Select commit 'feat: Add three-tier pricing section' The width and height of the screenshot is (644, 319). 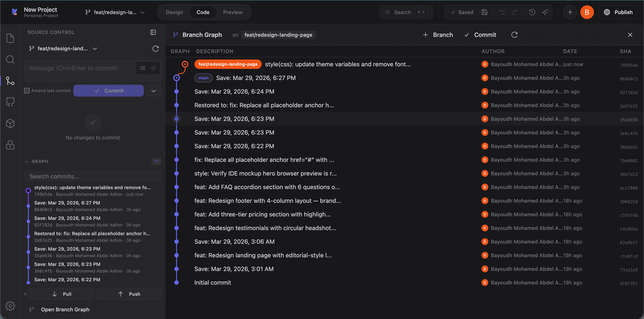pos(404,214)
